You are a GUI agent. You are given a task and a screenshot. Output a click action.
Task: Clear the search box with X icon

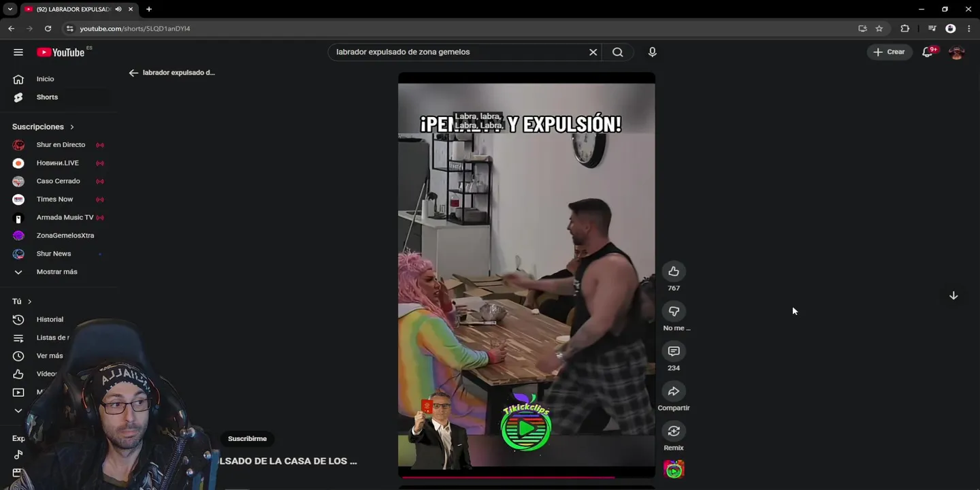[x=593, y=52]
